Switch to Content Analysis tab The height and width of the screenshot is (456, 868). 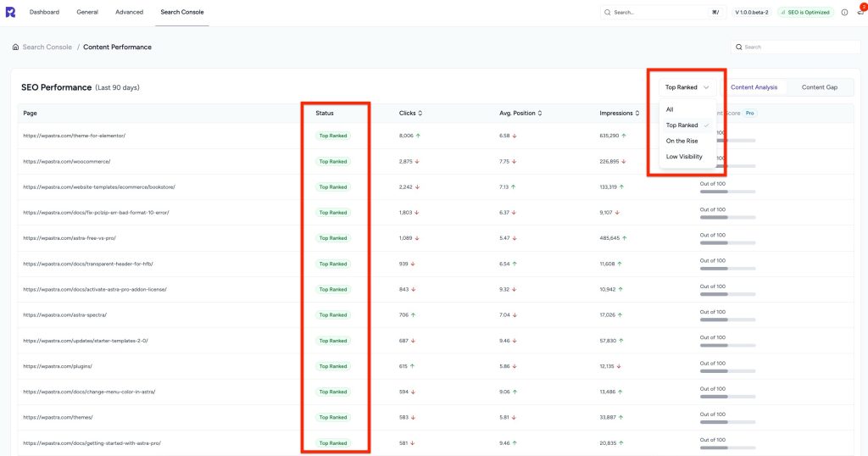click(x=754, y=87)
